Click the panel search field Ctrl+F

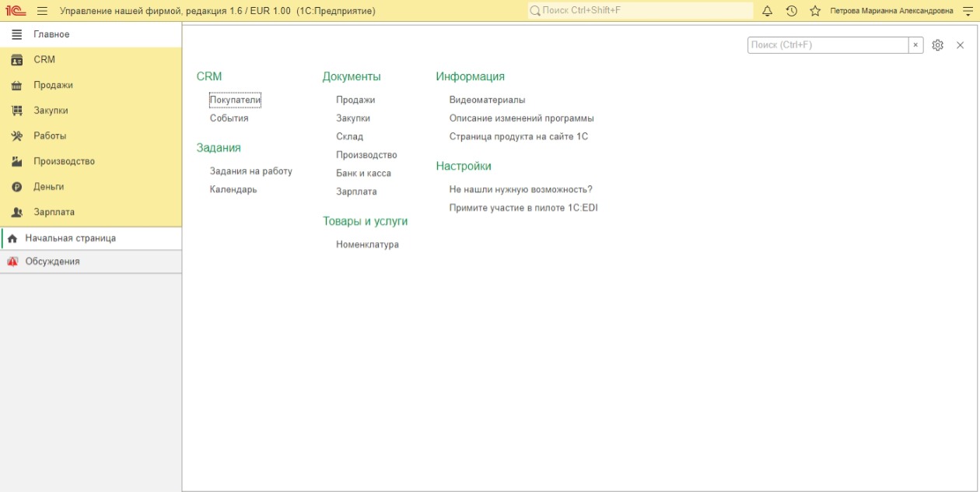[x=827, y=45]
